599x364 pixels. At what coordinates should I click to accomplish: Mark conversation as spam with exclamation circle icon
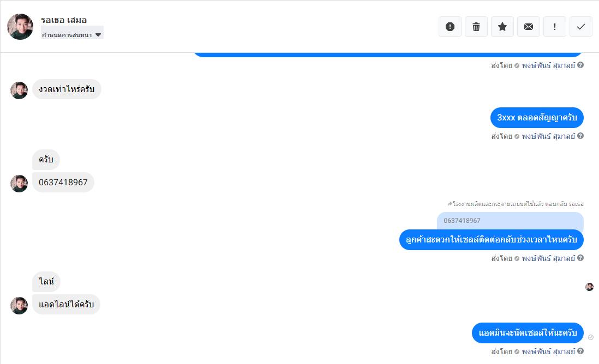point(450,27)
